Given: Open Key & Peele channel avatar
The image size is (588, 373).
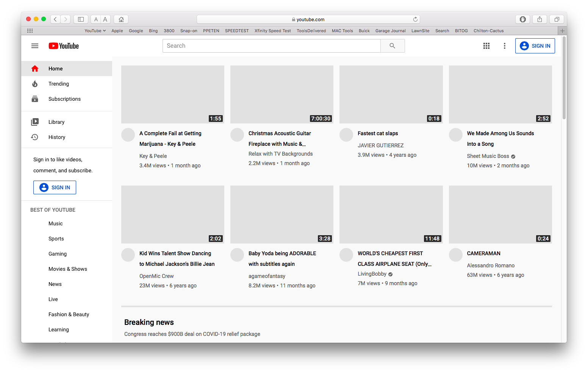Looking at the screenshot, I should point(128,135).
